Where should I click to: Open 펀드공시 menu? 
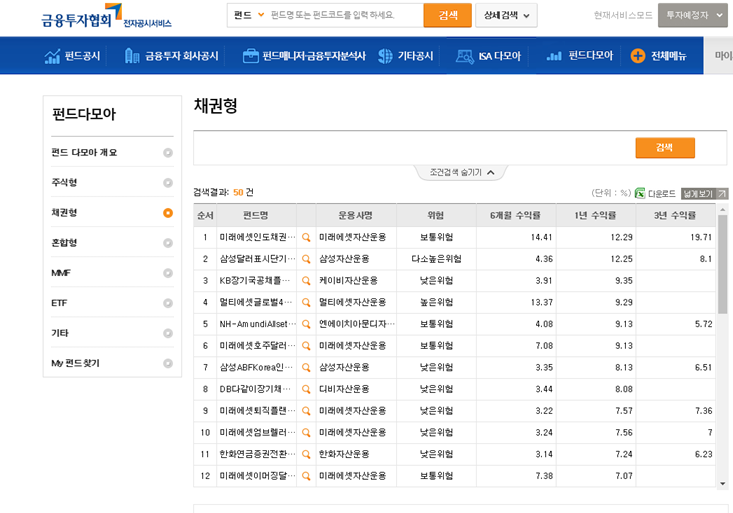pos(72,56)
